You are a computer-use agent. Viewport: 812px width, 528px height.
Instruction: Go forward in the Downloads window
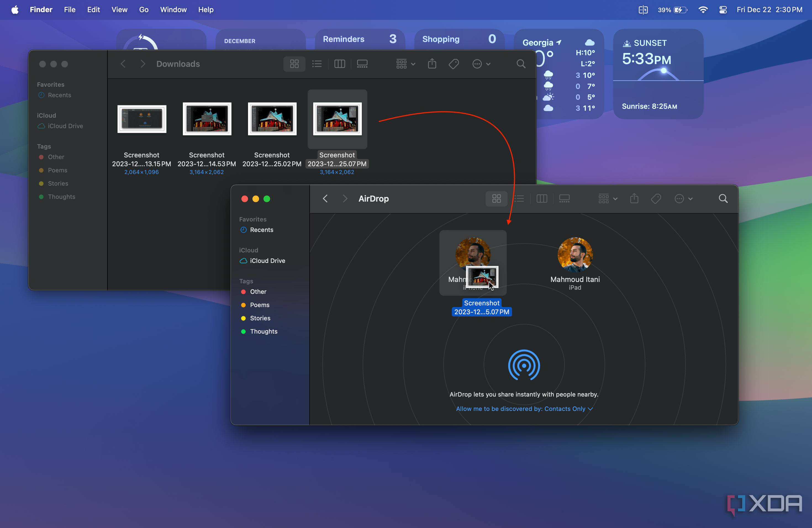click(143, 64)
